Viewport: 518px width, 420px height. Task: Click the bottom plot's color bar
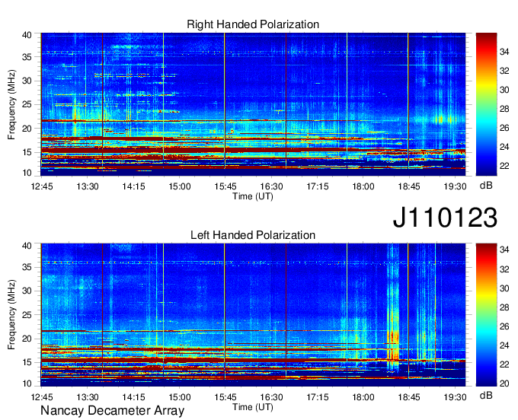click(x=486, y=315)
